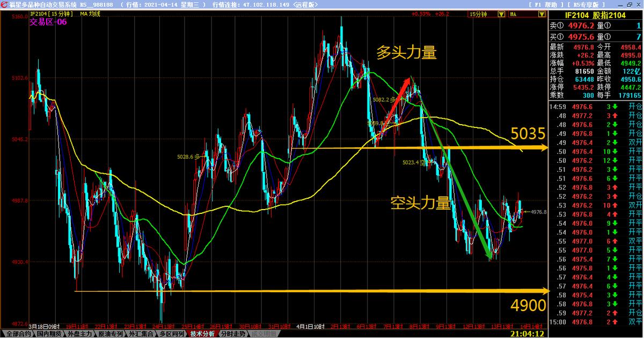Viewport: 644px width, 338px height.
Task: Click the 涨幅 value +0.53% in quote panel
Action: pyautogui.click(x=583, y=63)
